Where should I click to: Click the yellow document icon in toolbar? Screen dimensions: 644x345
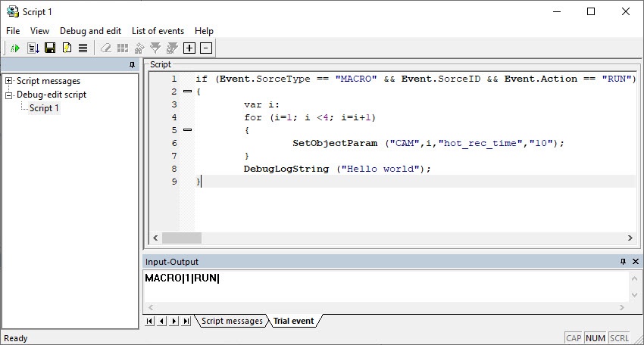click(67, 48)
